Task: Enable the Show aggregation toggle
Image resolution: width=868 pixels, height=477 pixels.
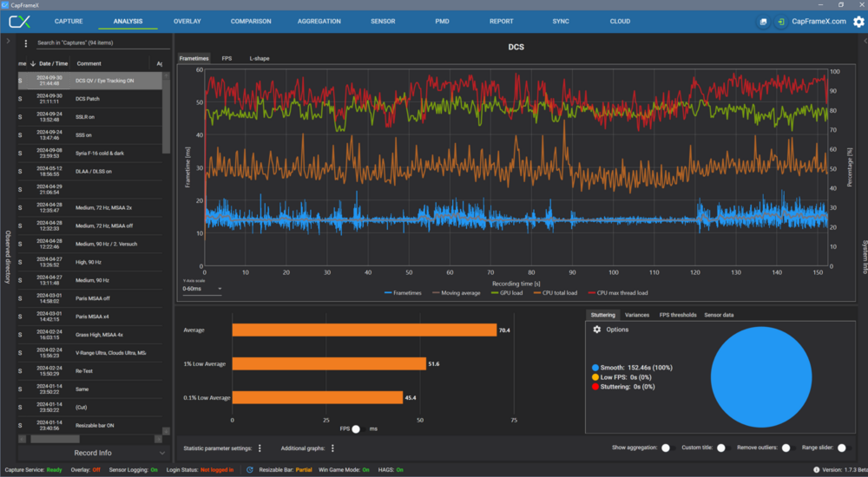Action: point(667,448)
